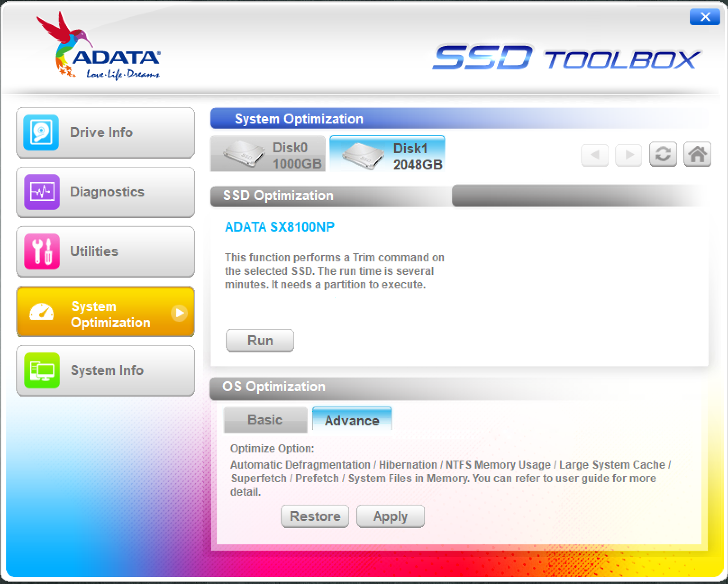Viewport: 728px width, 584px height.
Task: Restore OS optimization settings
Action: 315,516
